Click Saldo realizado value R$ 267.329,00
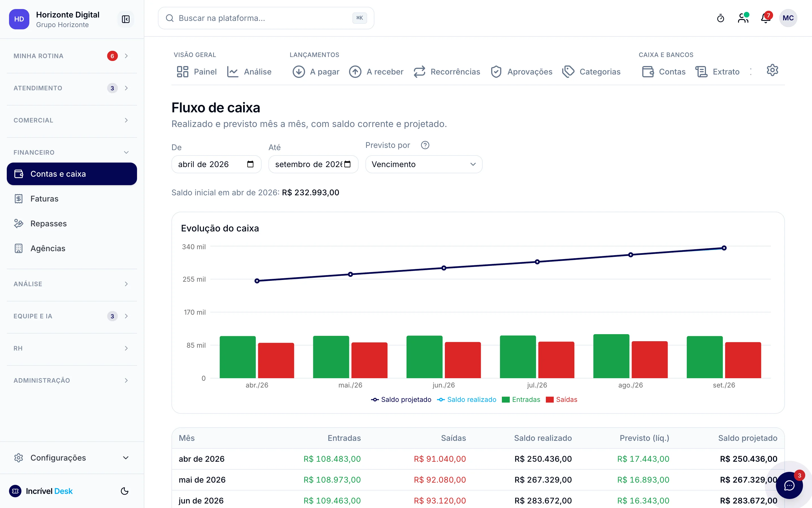Screen dimensions: 812x508 (x=543, y=479)
